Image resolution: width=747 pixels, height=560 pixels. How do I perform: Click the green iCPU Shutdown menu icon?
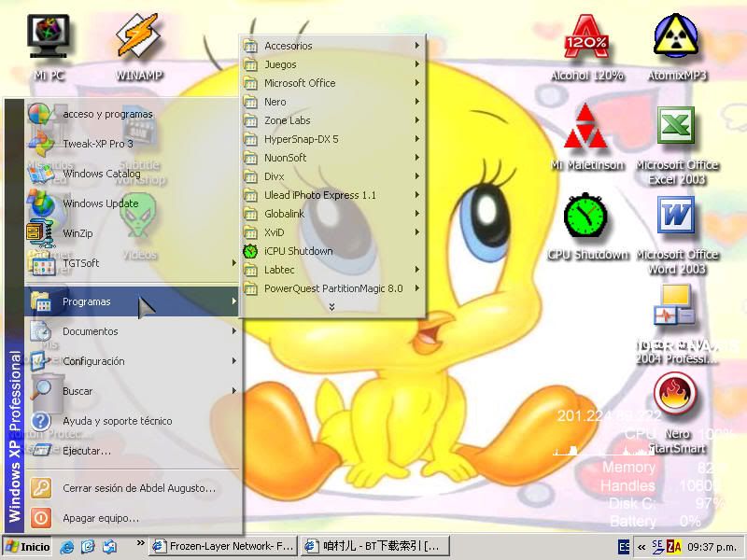tap(250, 251)
